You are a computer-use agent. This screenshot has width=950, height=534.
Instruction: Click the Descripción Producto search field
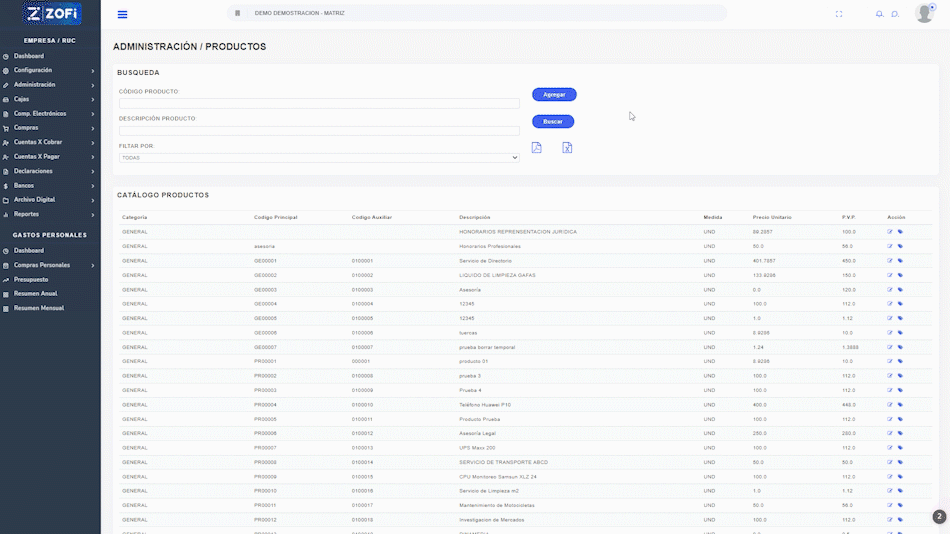pos(319,130)
